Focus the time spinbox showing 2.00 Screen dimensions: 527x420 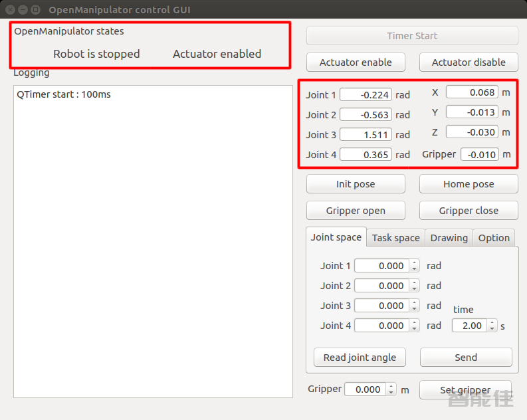click(470, 325)
